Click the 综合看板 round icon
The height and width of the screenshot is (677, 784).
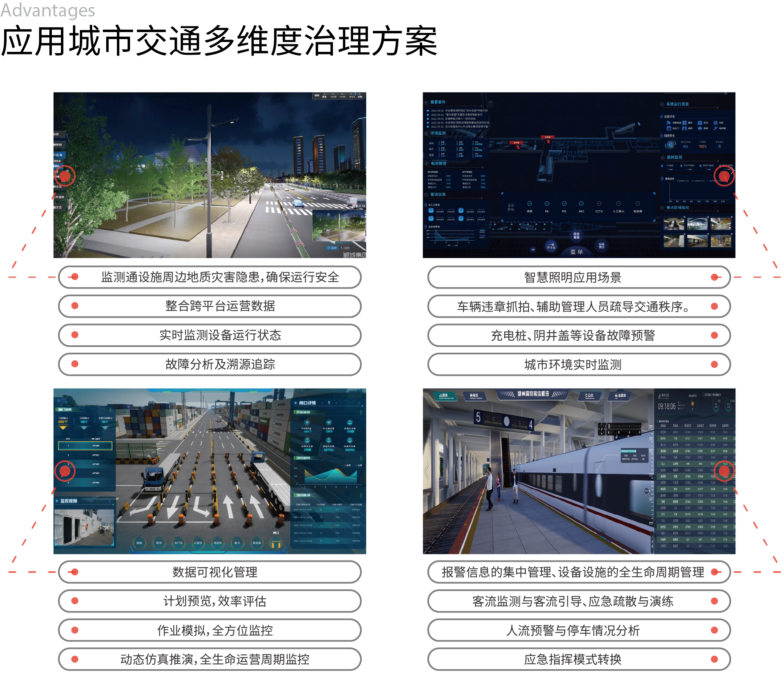click(576, 235)
